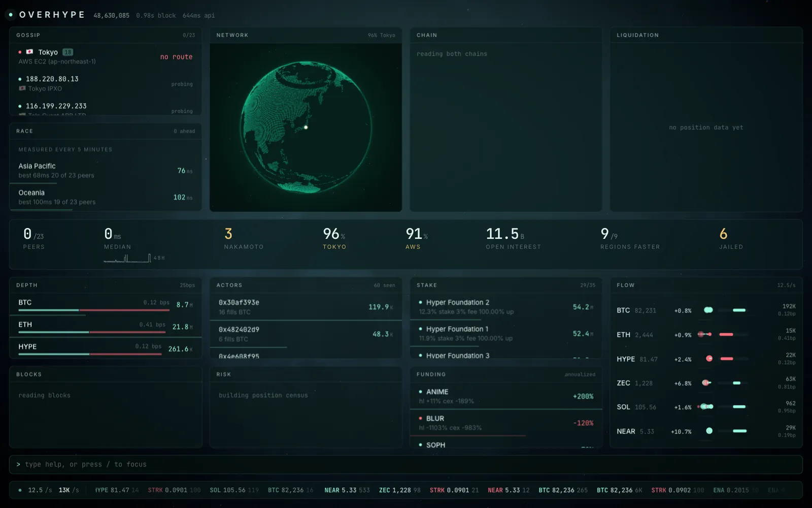This screenshot has height=508, width=812.
Task: Click the OVERHYPE logo title
Action: [x=52, y=15]
